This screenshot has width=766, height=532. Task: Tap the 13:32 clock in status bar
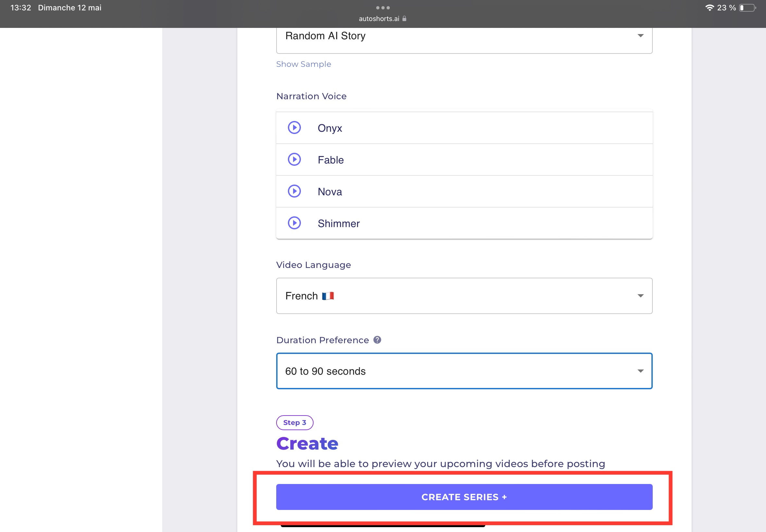coord(21,8)
